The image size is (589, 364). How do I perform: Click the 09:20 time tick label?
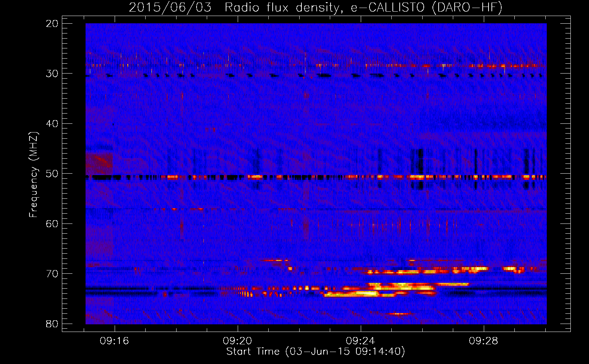pyautogui.click(x=238, y=341)
